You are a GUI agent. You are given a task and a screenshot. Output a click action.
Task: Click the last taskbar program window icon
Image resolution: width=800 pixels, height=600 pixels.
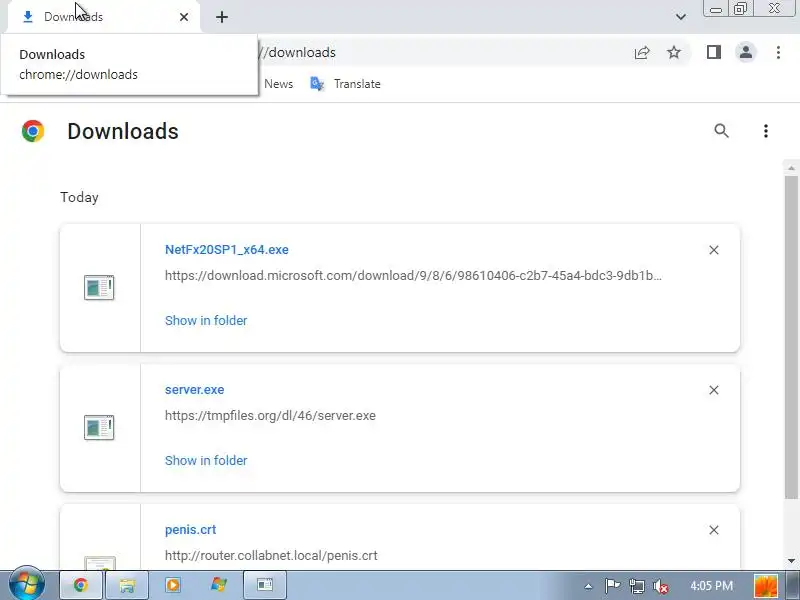(265, 585)
